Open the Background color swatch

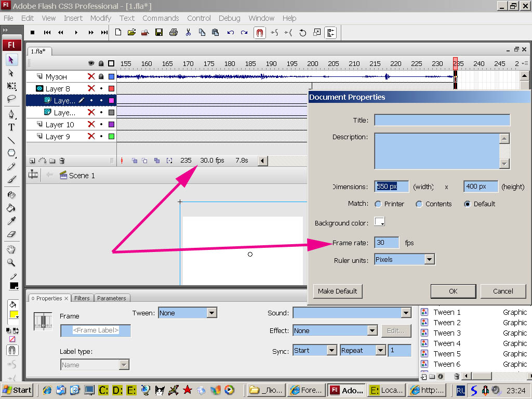(x=379, y=222)
